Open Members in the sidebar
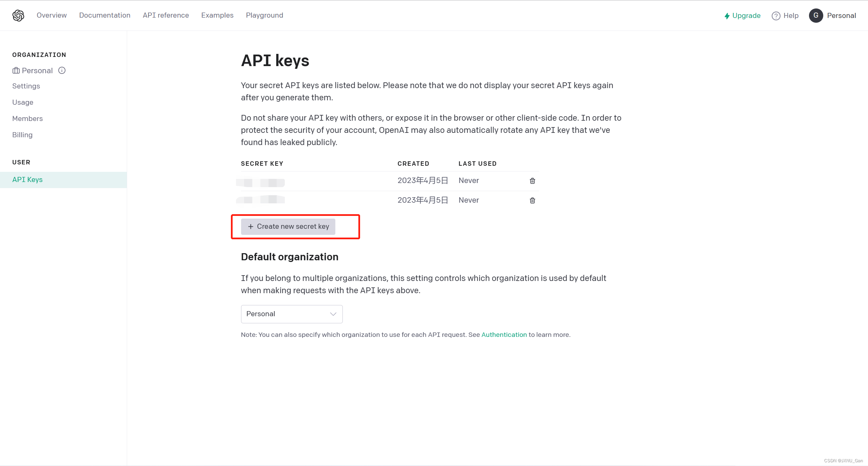This screenshot has height=466, width=868. 27,119
